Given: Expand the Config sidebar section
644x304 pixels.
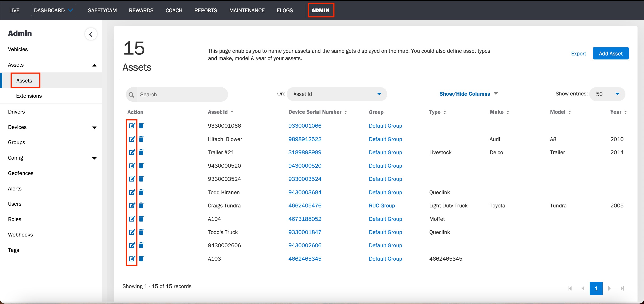Looking at the screenshot, I should pos(94,158).
